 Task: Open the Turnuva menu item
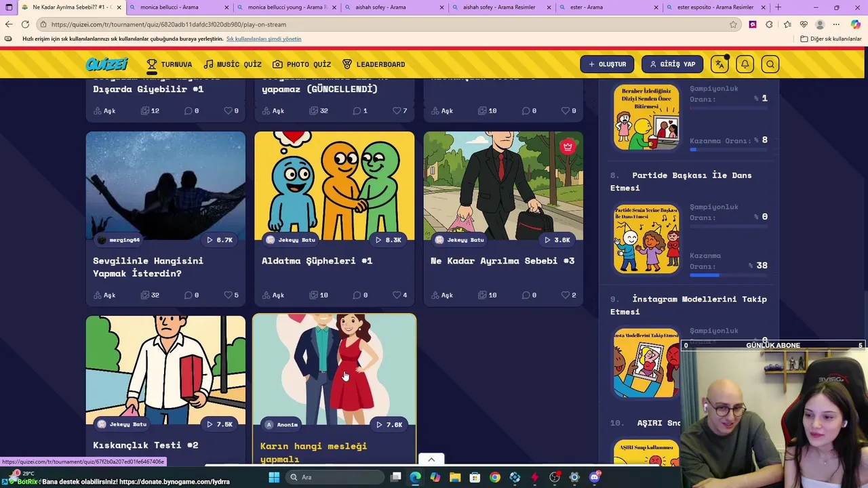(169, 64)
